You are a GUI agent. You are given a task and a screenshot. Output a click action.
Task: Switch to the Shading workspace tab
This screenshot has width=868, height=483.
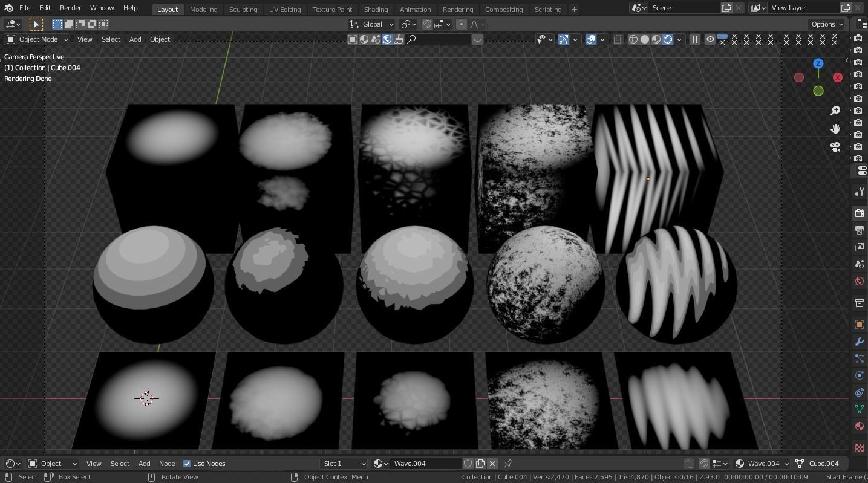click(376, 9)
